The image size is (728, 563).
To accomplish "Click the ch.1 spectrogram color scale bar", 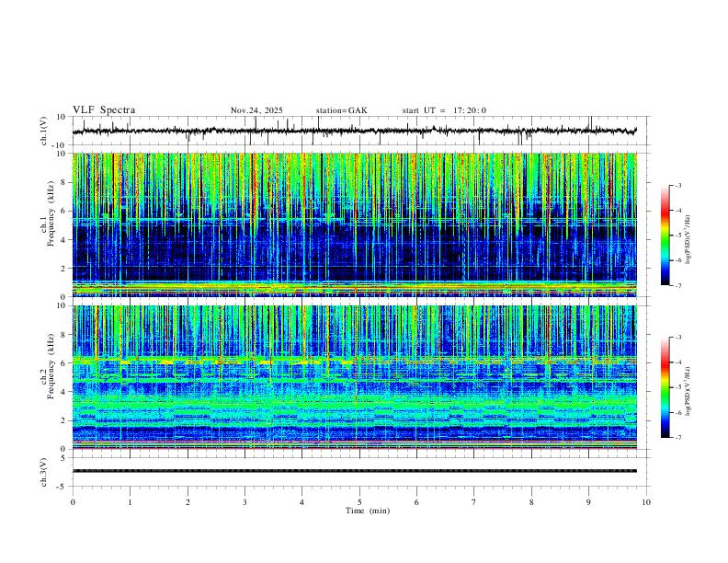I will tap(665, 236).
